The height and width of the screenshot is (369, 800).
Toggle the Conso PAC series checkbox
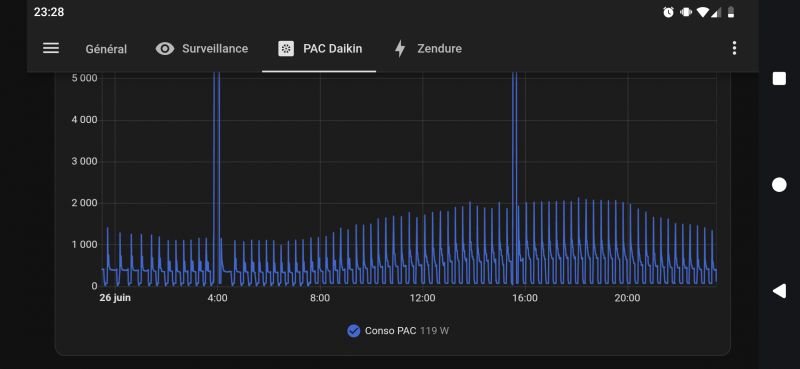354,331
